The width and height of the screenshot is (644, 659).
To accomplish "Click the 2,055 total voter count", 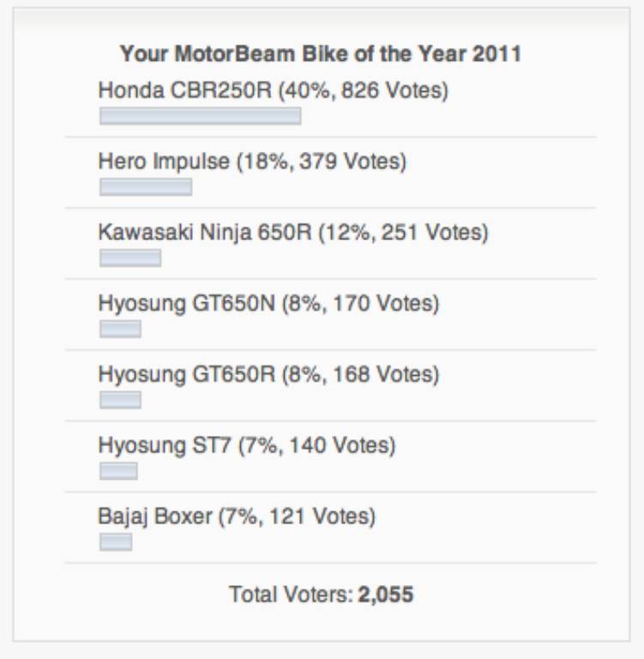I will (386, 594).
